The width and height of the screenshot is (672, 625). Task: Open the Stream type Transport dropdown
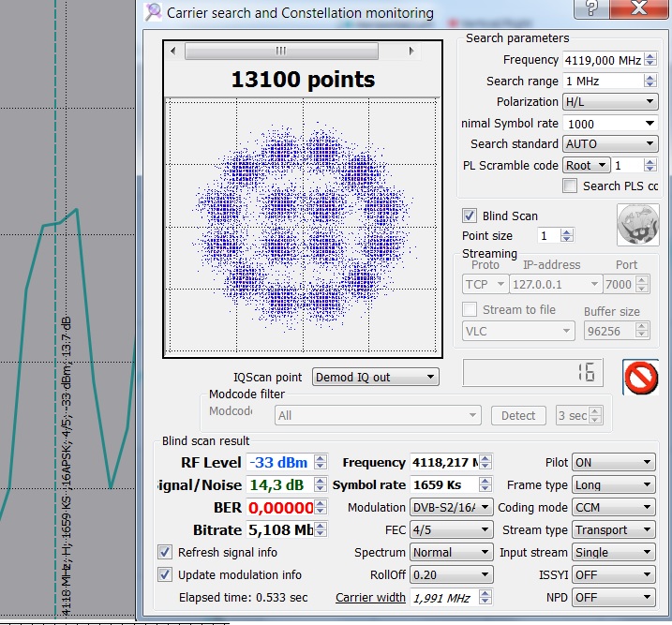(x=614, y=529)
